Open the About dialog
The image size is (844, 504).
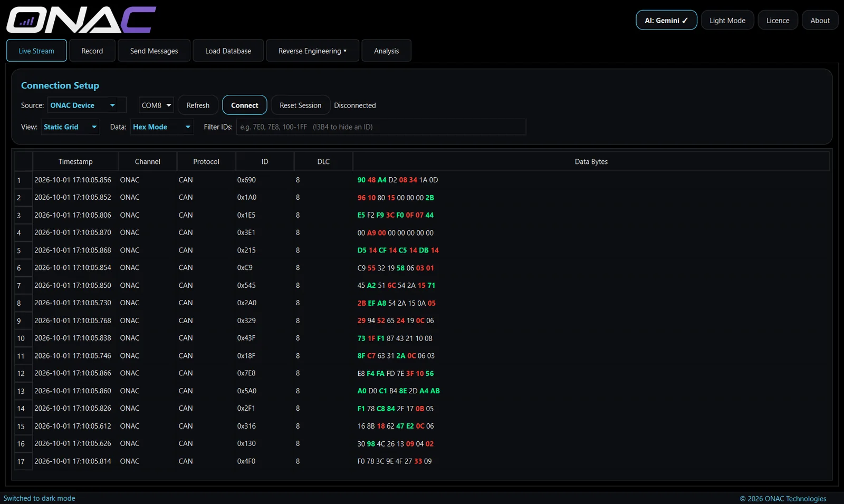pos(820,21)
